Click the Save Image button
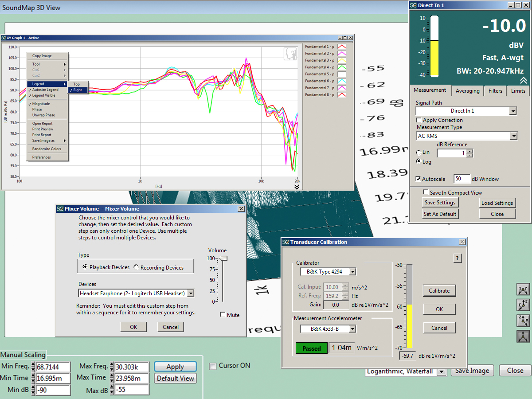532x399 pixels. [472, 371]
